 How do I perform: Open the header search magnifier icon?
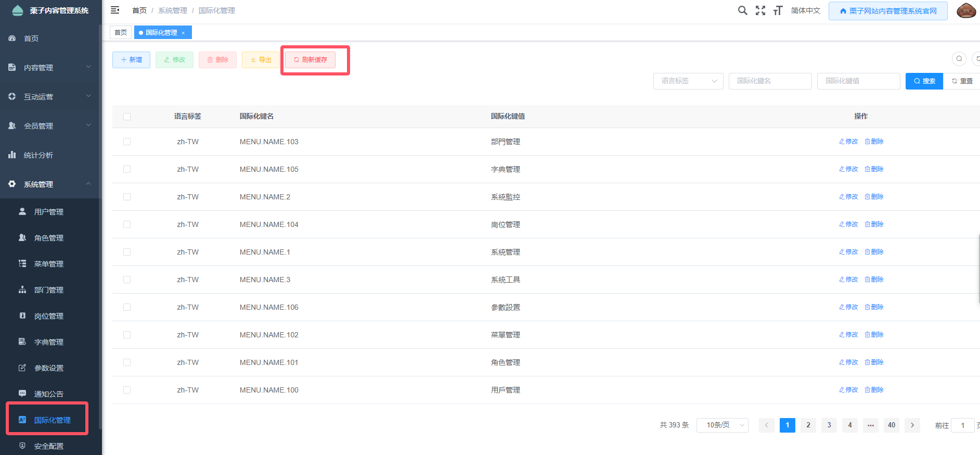point(742,10)
